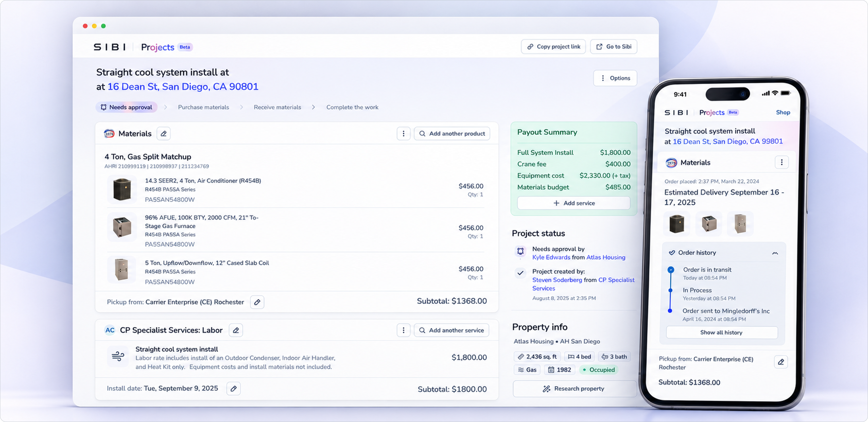This screenshot has width=868, height=422.
Task: Edit the install date Tue, September 9, 2025
Action: pos(233,389)
